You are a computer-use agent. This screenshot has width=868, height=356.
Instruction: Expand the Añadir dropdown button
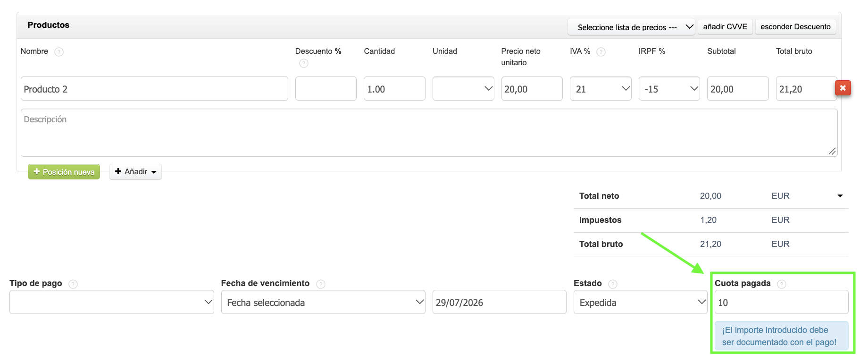click(136, 172)
